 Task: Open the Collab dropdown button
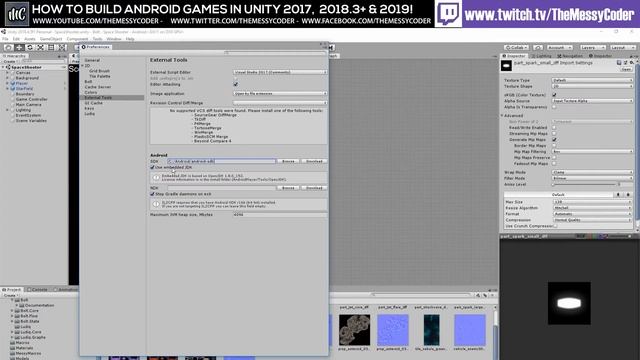click(516, 48)
